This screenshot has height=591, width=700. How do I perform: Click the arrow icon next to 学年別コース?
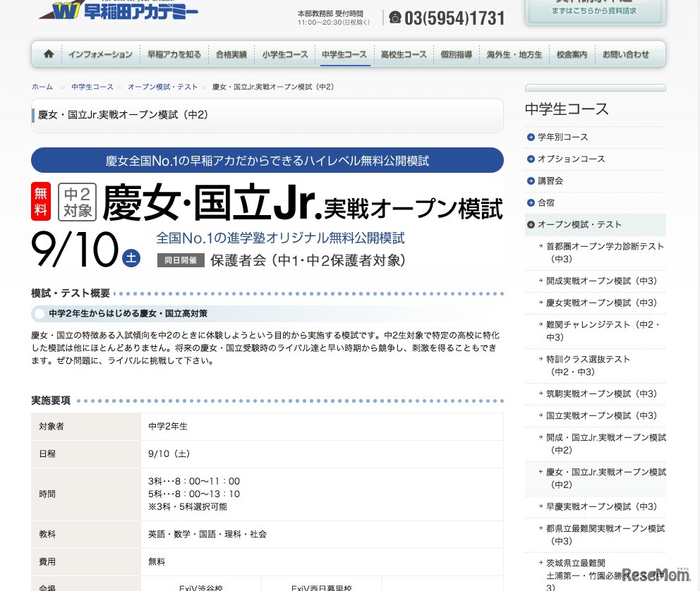[530, 138]
